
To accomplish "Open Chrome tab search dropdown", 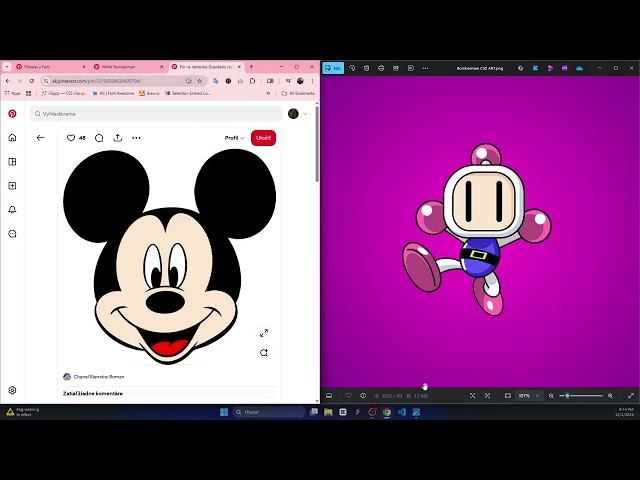I will (7, 67).
